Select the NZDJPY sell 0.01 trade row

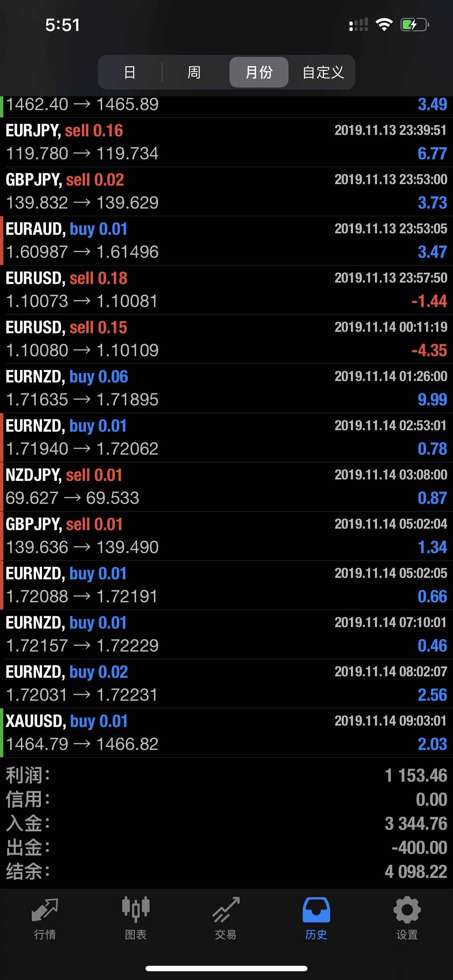[x=226, y=487]
